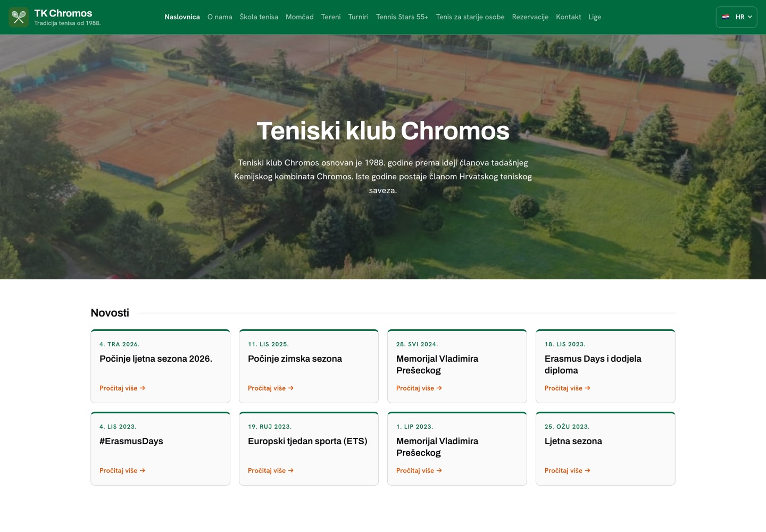Open Škola tenisa in the navigation

259,17
